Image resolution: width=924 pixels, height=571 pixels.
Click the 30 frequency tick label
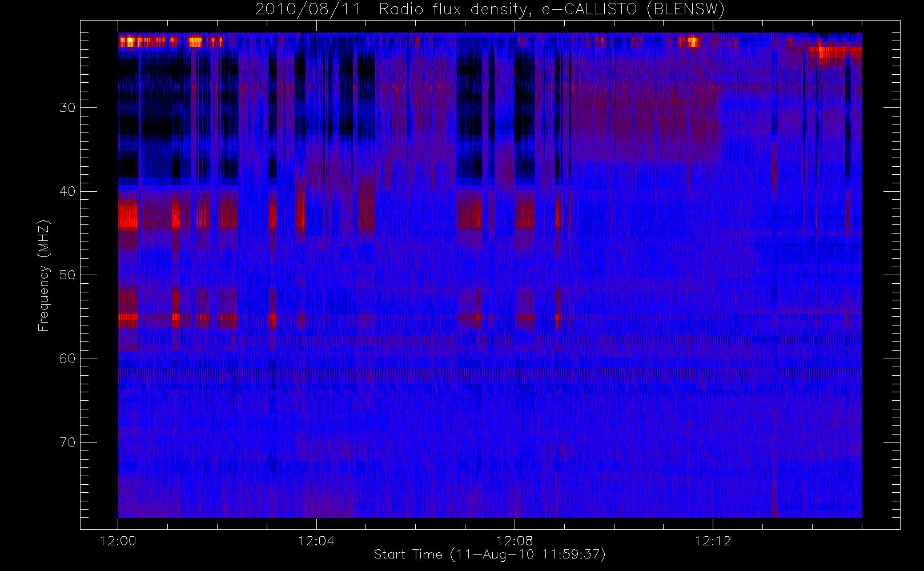67,107
